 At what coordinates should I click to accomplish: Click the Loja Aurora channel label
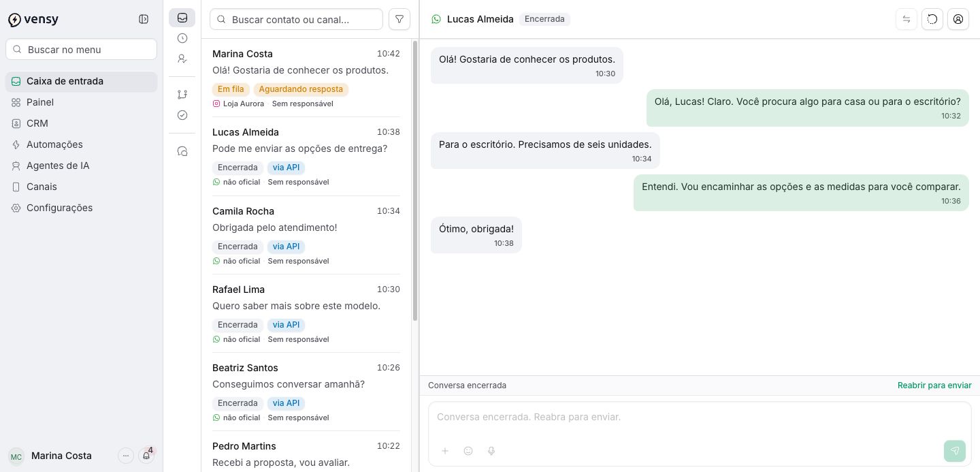(244, 104)
